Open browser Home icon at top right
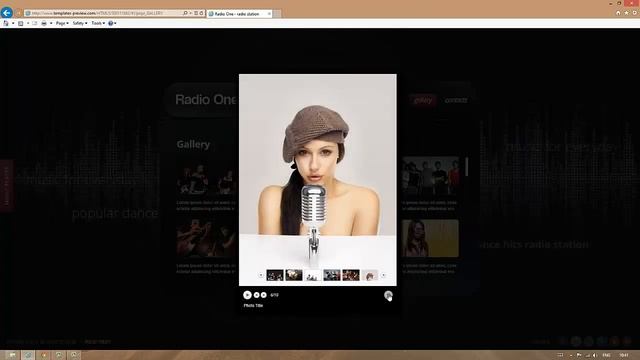 point(618,13)
